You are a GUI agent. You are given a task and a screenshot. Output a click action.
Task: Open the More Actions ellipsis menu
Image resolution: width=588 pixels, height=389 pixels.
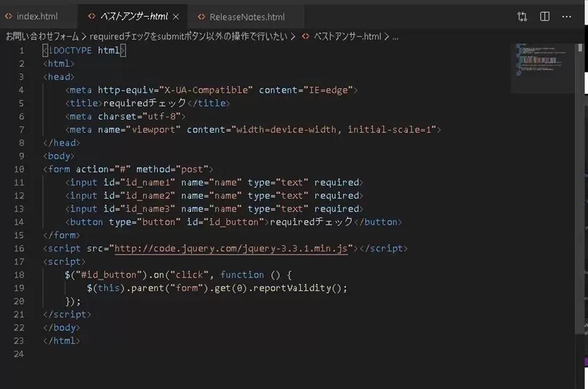coord(566,17)
